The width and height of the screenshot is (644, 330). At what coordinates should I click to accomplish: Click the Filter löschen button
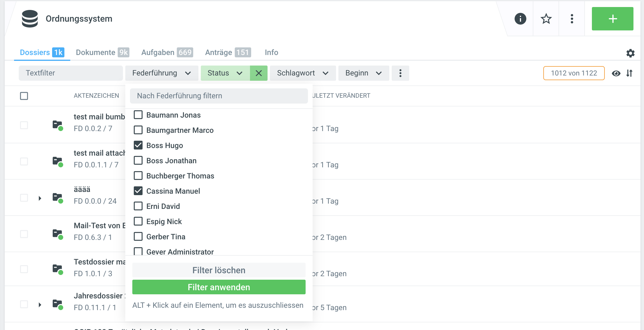coord(219,270)
